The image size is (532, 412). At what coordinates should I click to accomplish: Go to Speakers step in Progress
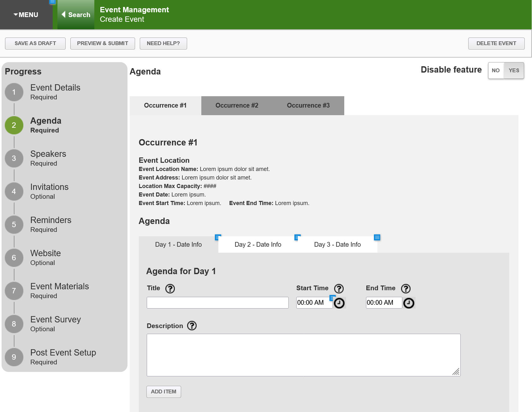(48, 158)
